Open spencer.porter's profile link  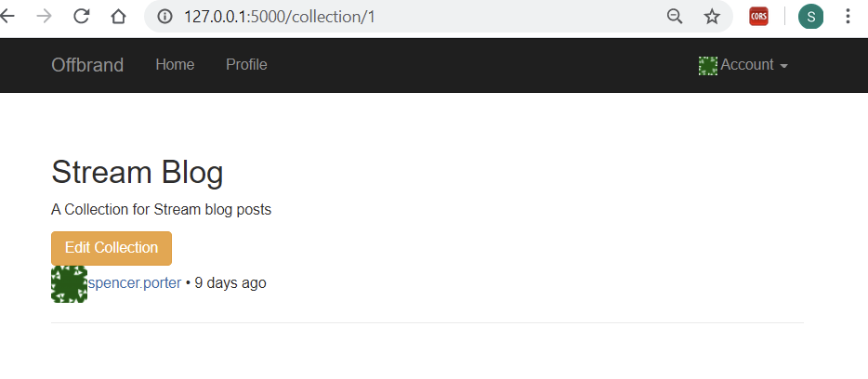135,283
